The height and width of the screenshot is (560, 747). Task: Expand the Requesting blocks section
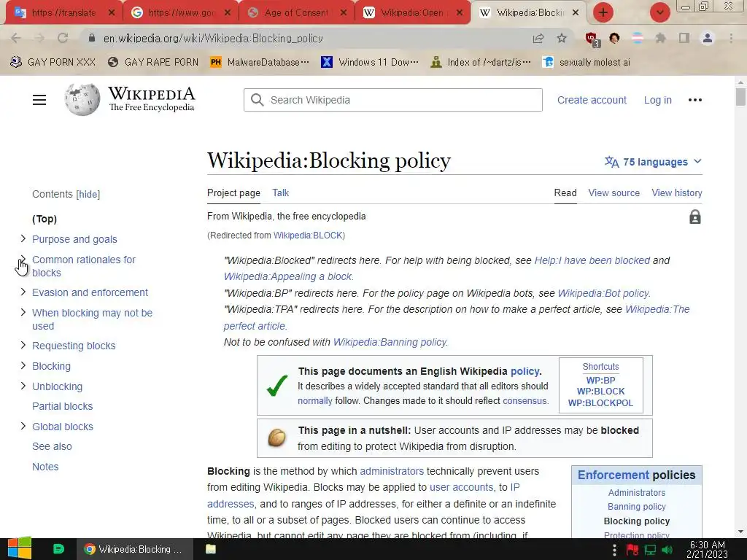23,345
